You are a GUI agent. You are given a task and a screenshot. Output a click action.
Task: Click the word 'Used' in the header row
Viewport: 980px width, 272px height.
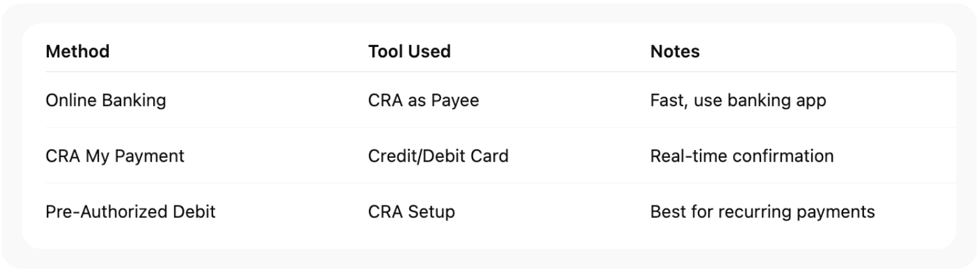coord(429,52)
